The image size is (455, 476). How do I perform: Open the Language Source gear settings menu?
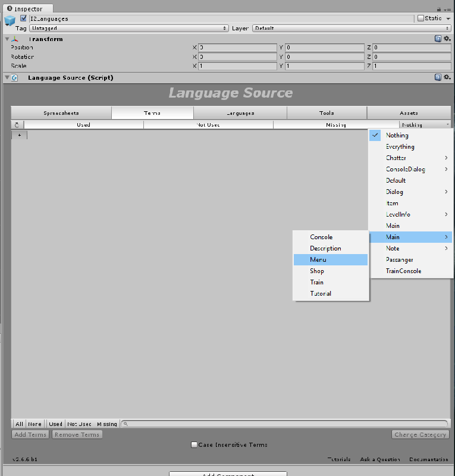tap(447, 77)
